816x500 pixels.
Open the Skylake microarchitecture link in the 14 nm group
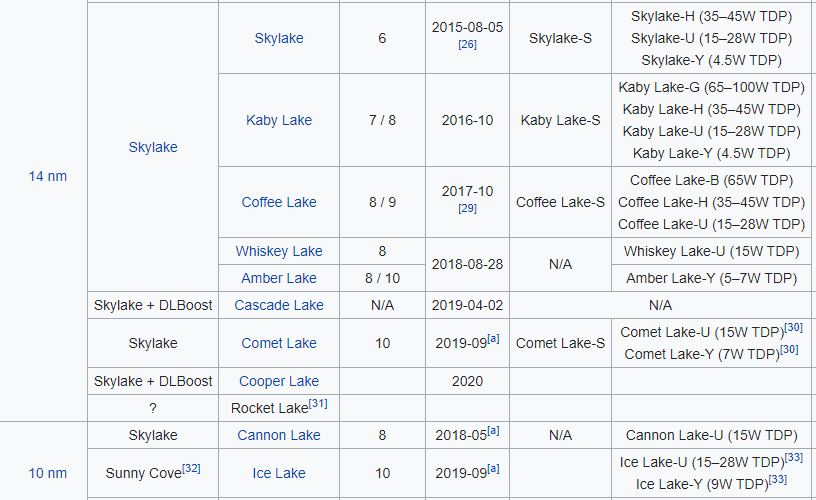[153, 147]
